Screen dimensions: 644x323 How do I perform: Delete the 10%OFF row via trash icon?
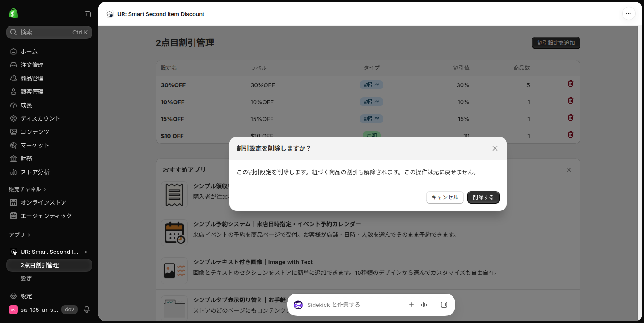tap(571, 101)
